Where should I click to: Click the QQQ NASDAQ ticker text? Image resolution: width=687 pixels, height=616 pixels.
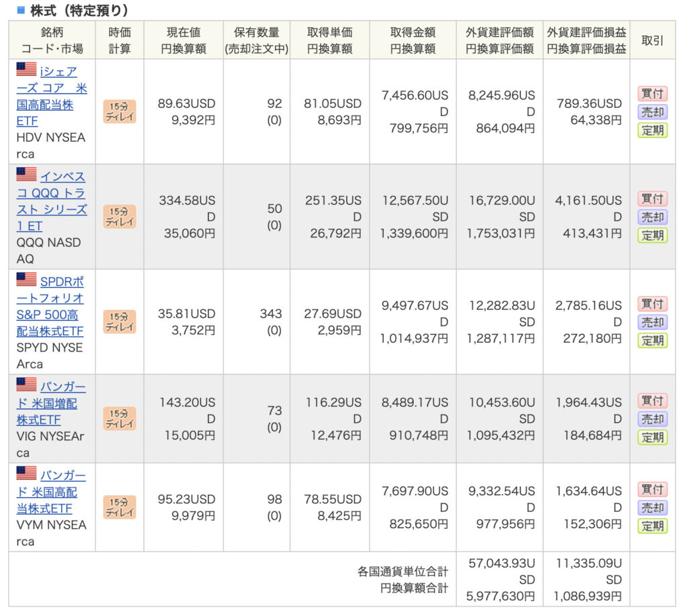pos(48,250)
